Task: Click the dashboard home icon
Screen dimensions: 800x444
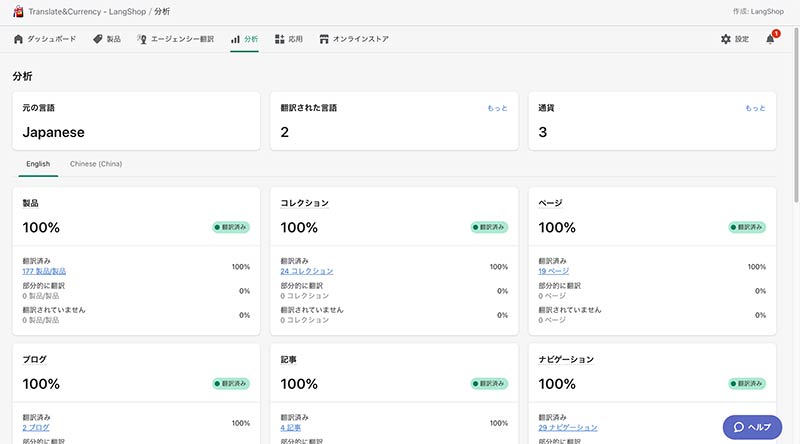Action: tap(18, 39)
